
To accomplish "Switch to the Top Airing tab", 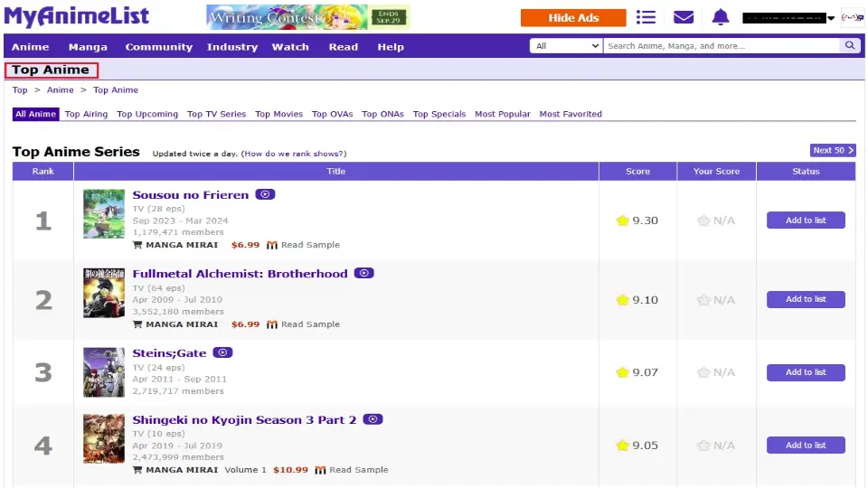I will 87,114.
